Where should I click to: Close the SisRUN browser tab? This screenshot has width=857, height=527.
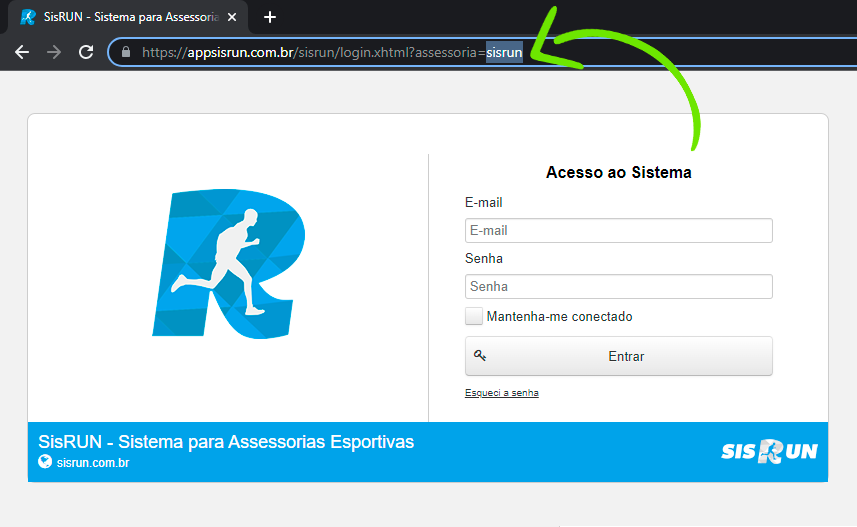click(232, 17)
